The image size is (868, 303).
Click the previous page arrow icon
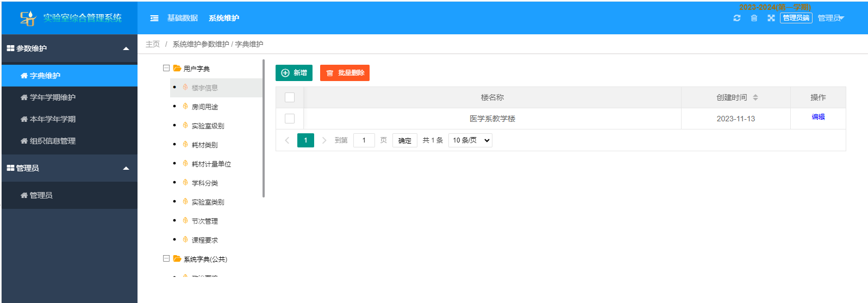pyautogui.click(x=287, y=140)
